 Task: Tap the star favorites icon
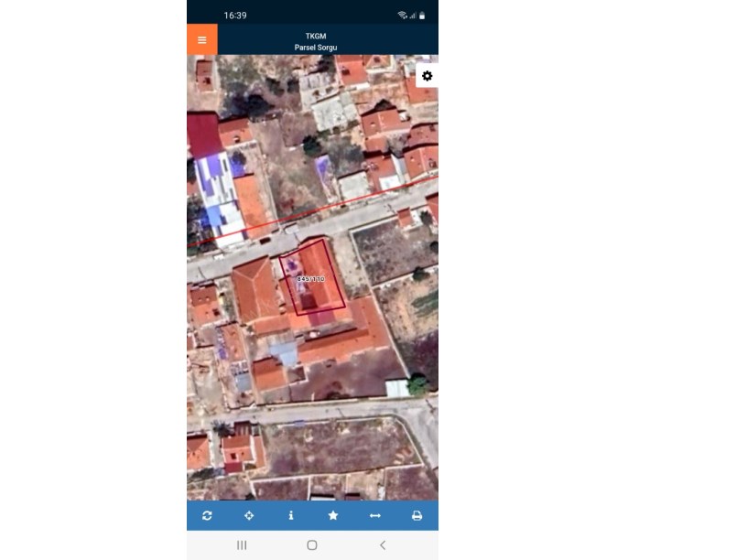pyautogui.click(x=333, y=516)
